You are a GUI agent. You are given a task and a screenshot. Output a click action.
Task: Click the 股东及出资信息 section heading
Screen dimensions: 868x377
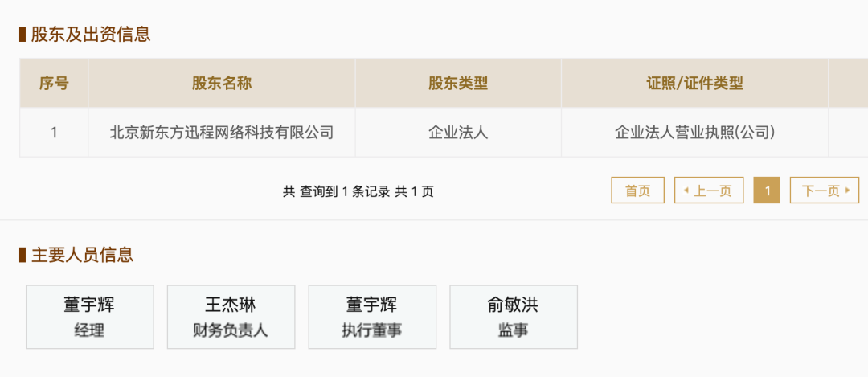[90, 35]
